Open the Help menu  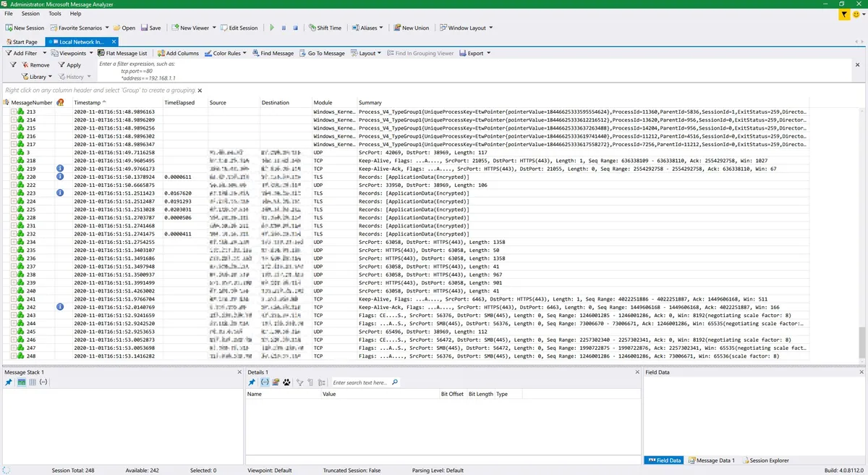(x=75, y=14)
